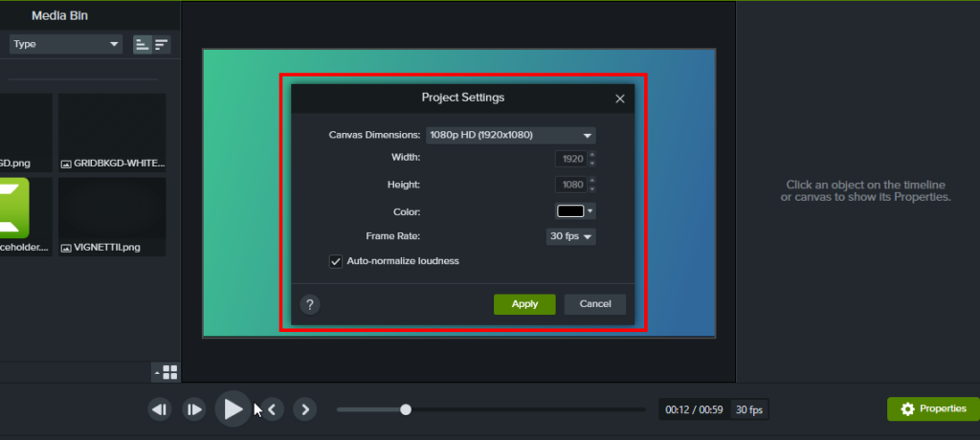Click the playback scrubber handle
This screenshot has height=440, width=980.
coord(406,409)
